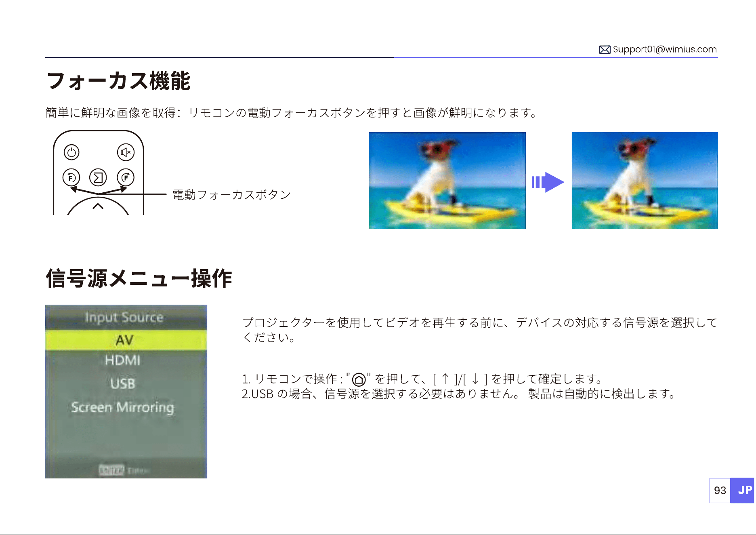Click the page number 93 box

720,491
